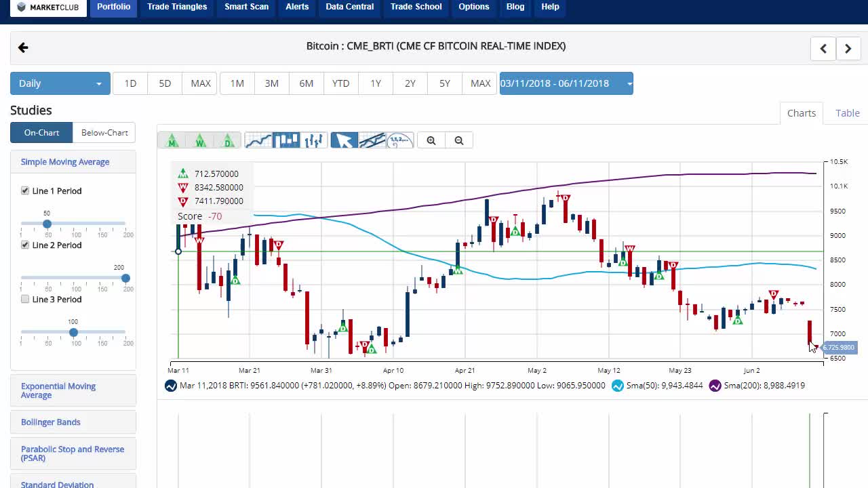This screenshot has height=488, width=868.
Task: Open the Smart Scan menu
Action: pos(247,7)
